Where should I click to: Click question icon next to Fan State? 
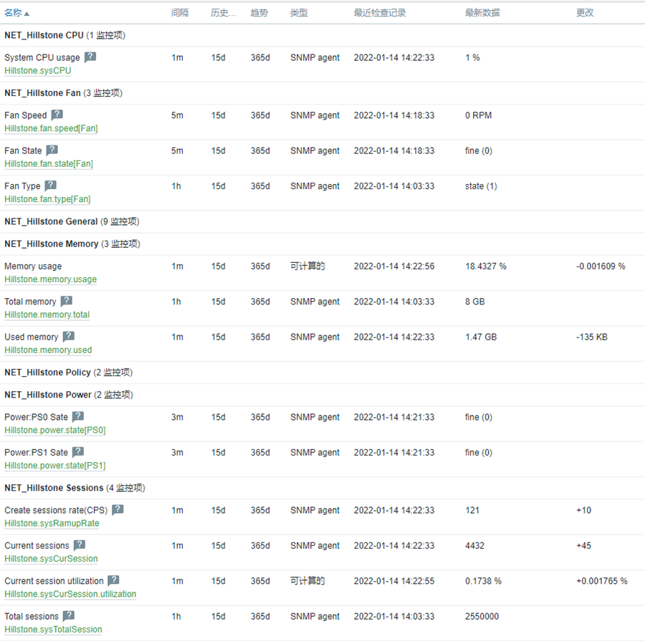[52, 150]
